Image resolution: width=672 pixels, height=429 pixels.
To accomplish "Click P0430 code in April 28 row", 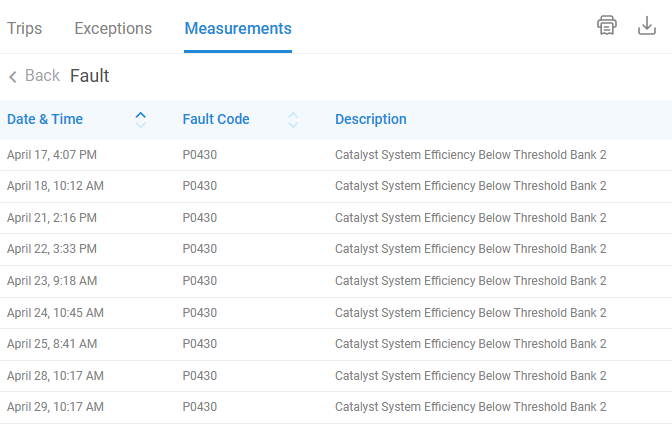I will point(200,376).
